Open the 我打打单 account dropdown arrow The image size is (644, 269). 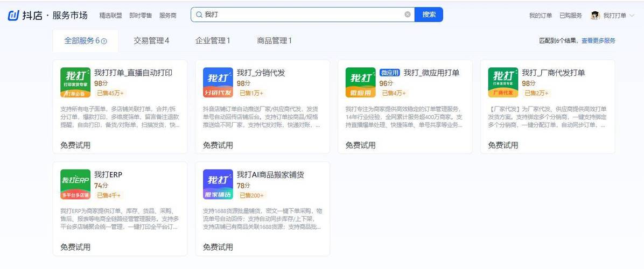632,16
